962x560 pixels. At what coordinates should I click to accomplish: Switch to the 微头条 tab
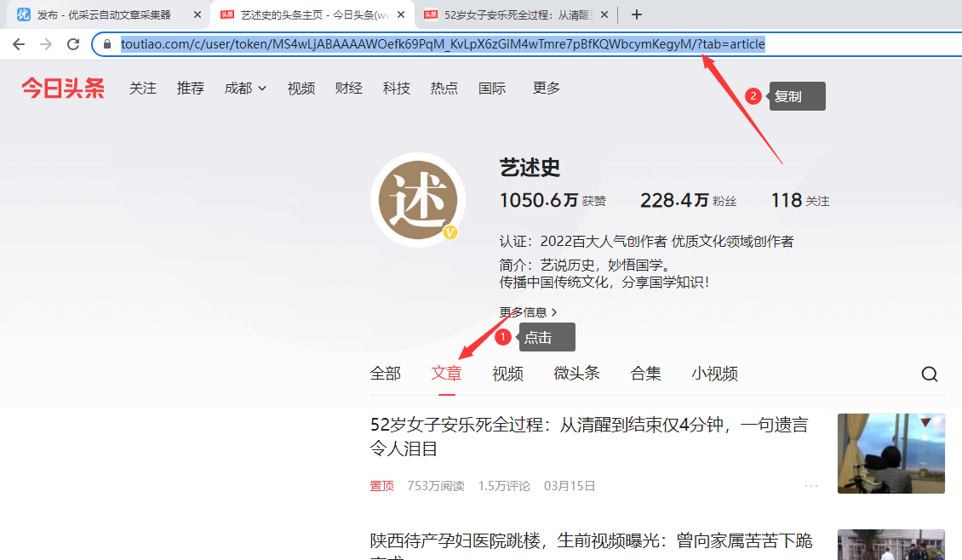[x=576, y=374]
